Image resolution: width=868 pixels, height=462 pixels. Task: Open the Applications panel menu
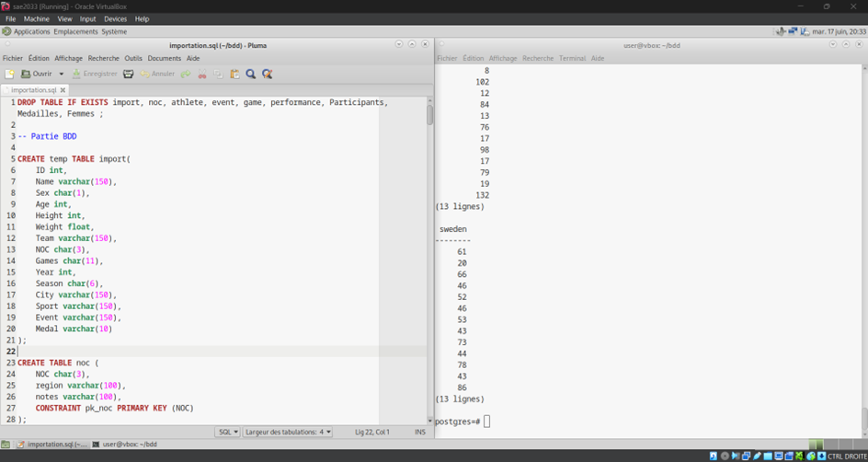(31, 31)
